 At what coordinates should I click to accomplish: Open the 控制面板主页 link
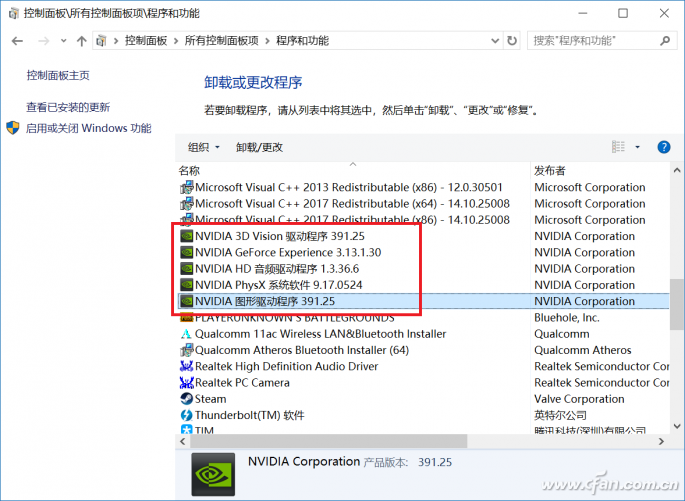pos(58,76)
